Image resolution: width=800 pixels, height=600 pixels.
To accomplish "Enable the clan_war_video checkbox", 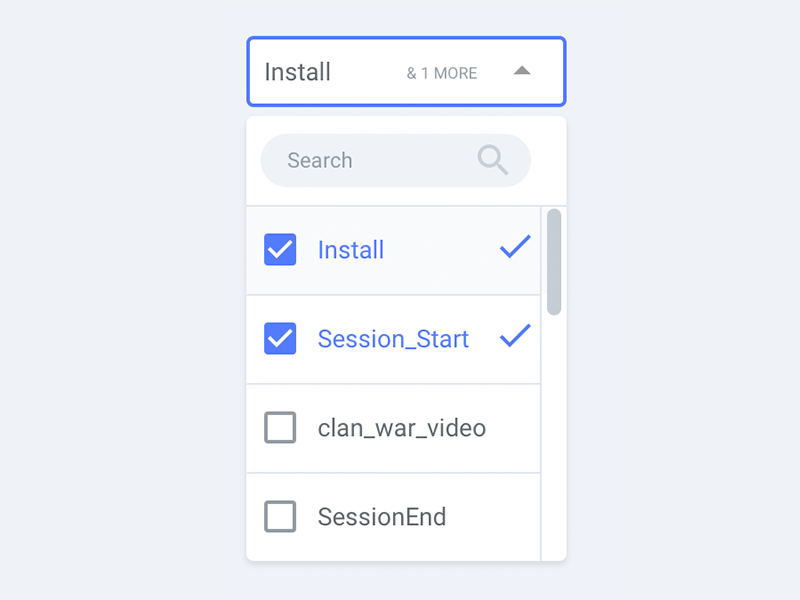I will (280, 428).
